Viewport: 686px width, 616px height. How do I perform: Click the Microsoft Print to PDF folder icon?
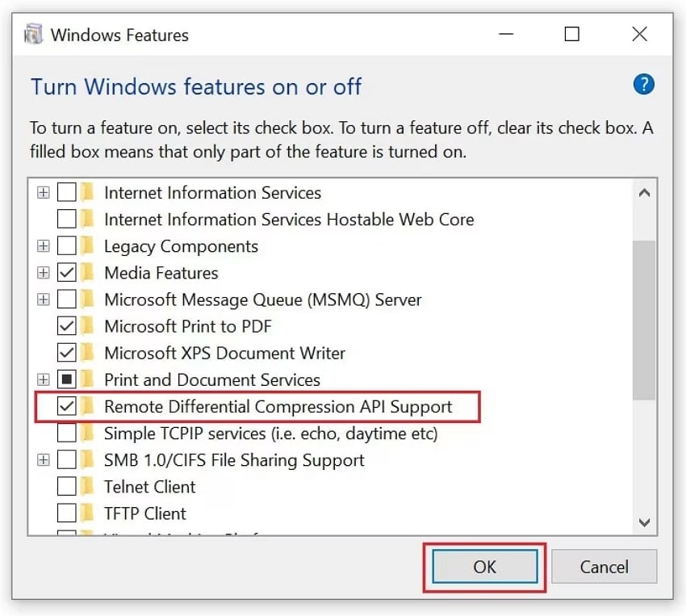pyautogui.click(x=88, y=326)
